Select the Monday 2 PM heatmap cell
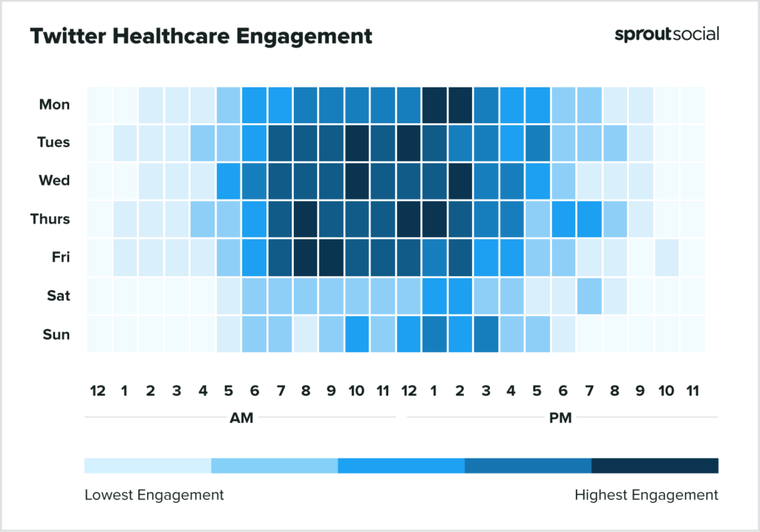Image resolution: width=760 pixels, height=532 pixels. (460, 105)
